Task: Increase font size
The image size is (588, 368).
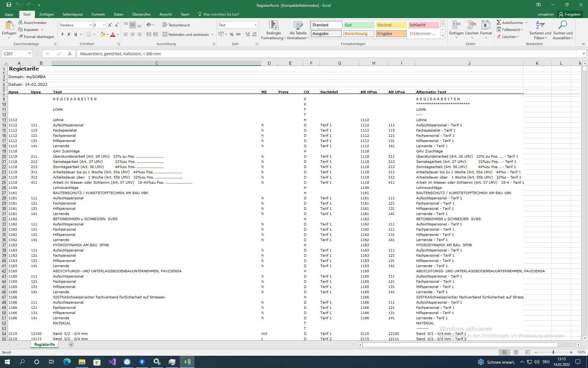Action: (x=110, y=25)
